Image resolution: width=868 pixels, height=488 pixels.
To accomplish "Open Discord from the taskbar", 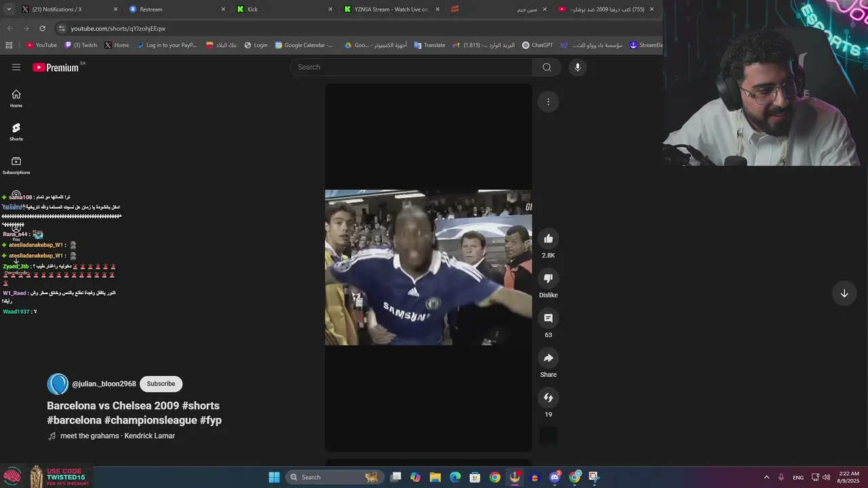I will point(555,477).
